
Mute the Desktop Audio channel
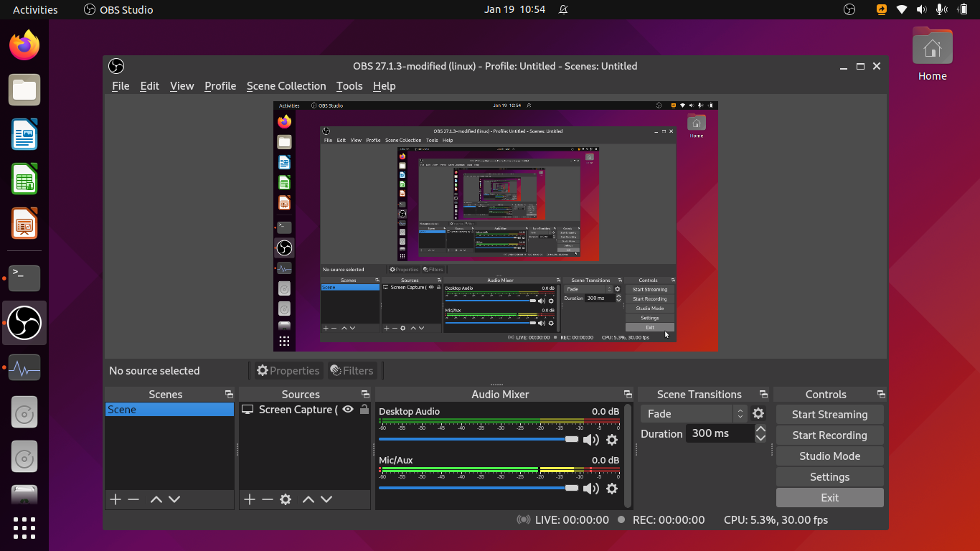[x=590, y=440]
